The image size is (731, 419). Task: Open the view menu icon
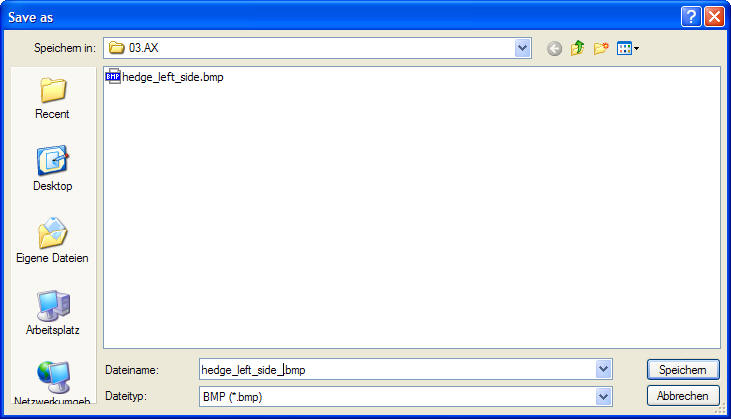[x=628, y=48]
